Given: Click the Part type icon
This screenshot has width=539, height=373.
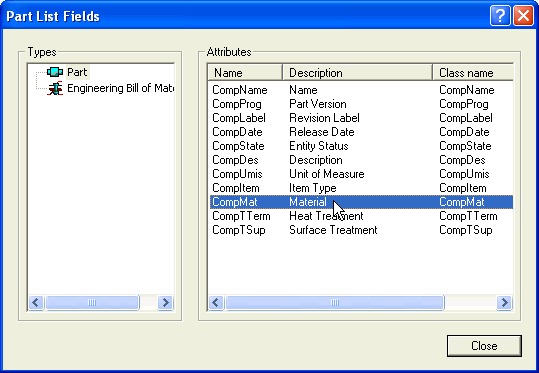Looking at the screenshot, I should click(x=55, y=72).
